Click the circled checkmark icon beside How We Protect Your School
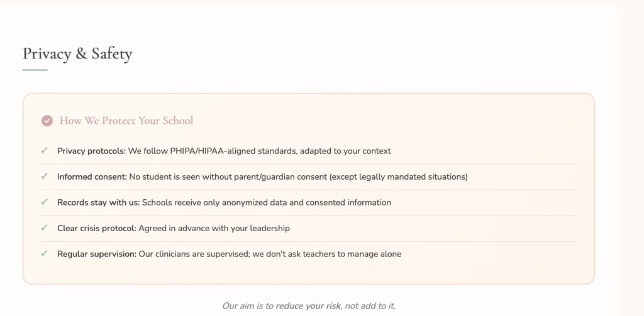This screenshot has height=316, width=644. 47,121
